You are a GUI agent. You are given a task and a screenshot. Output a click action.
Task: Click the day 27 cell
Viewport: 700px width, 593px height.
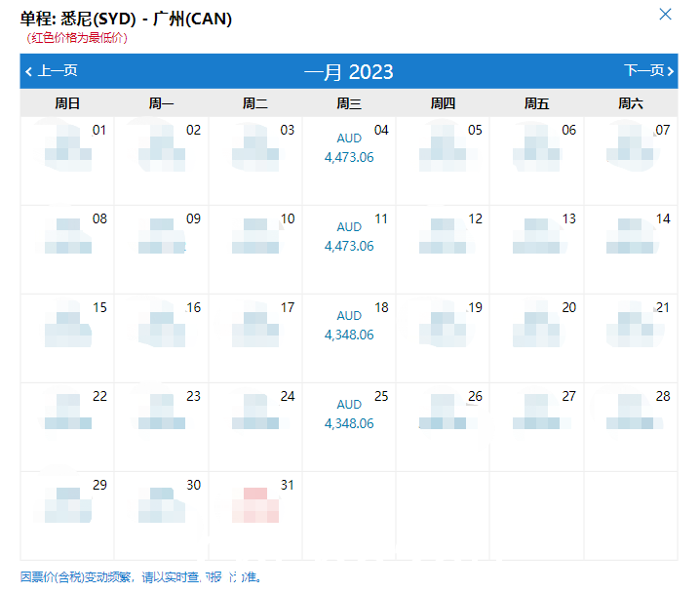536,427
